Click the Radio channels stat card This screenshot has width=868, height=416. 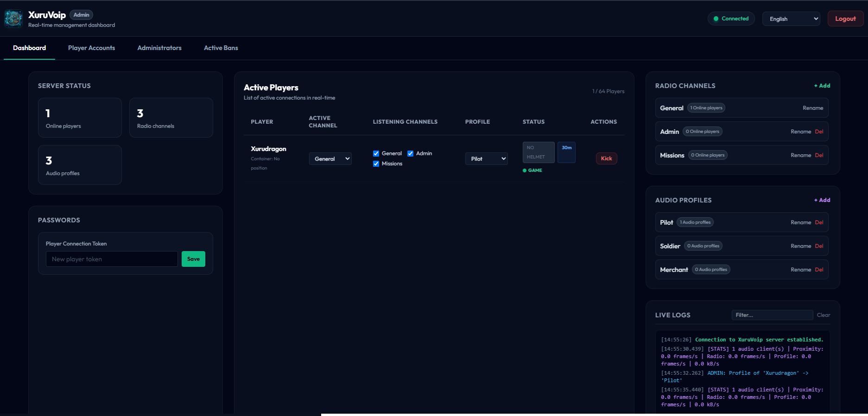(171, 118)
